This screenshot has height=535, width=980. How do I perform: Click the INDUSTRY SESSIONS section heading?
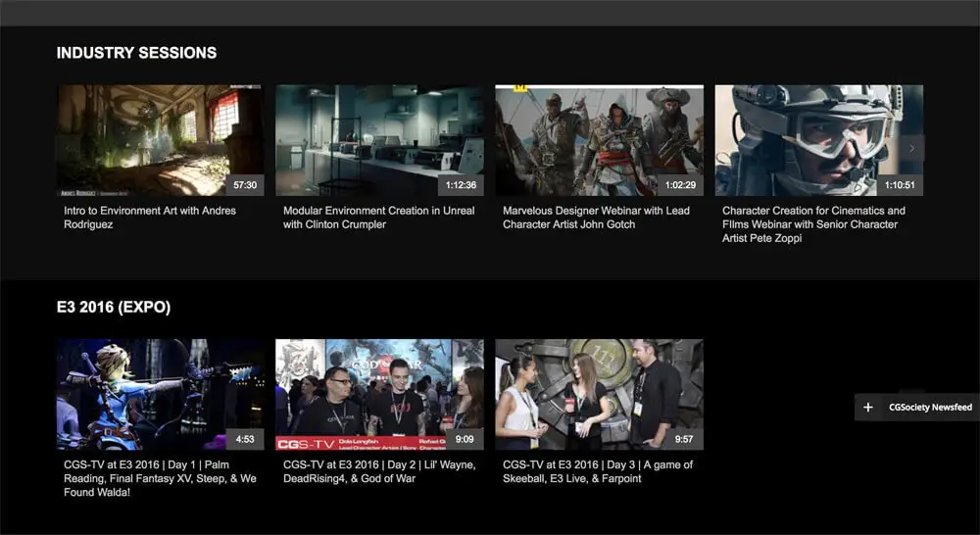pyautogui.click(x=137, y=53)
